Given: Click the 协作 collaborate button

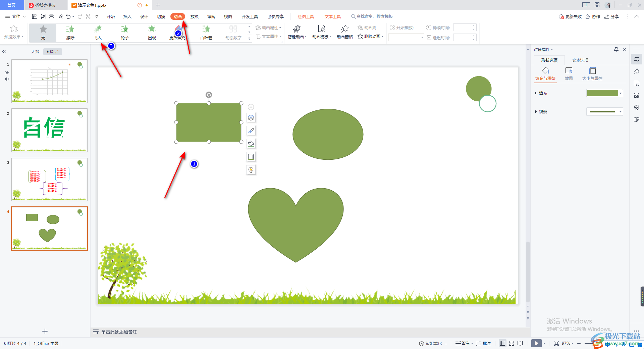Looking at the screenshot, I should pos(593,16).
